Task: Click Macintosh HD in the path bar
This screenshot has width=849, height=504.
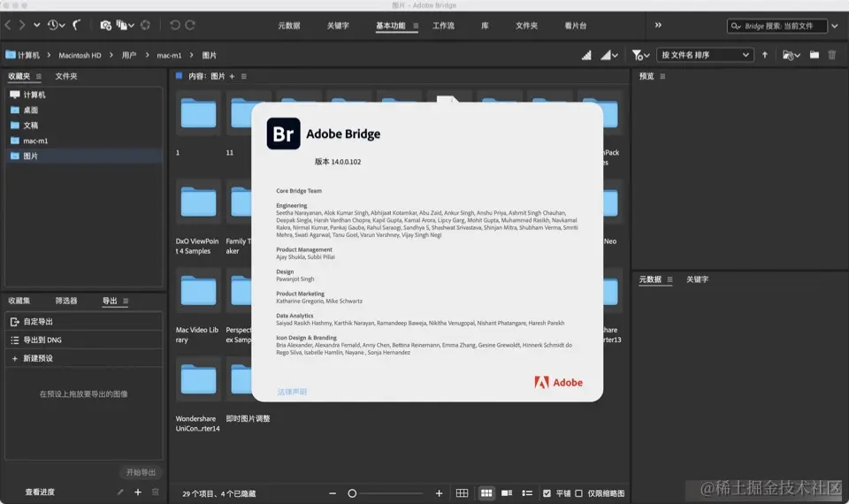Action: tap(80, 55)
